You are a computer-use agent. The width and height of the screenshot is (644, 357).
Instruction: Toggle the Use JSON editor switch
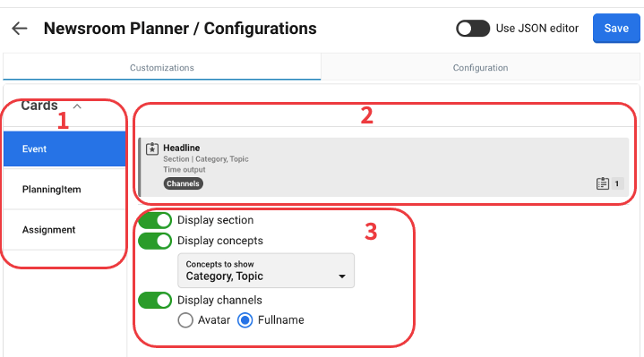[x=473, y=29]
